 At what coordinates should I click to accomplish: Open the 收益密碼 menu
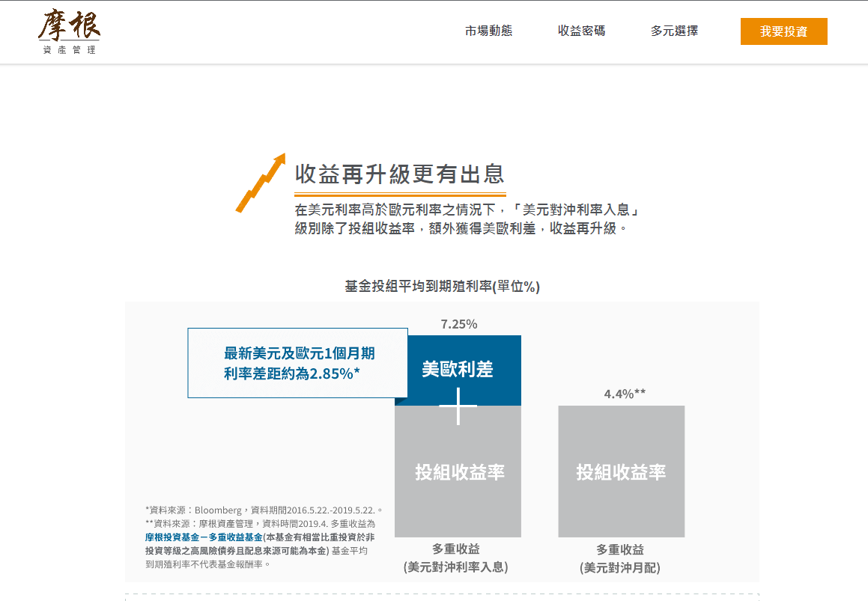582,31
